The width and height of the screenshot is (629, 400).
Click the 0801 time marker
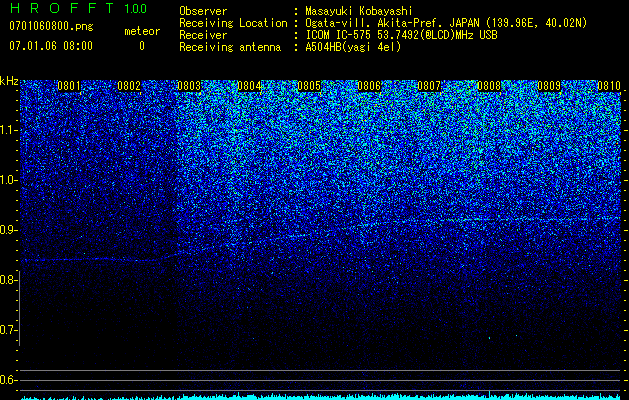(x=69, y=86)
